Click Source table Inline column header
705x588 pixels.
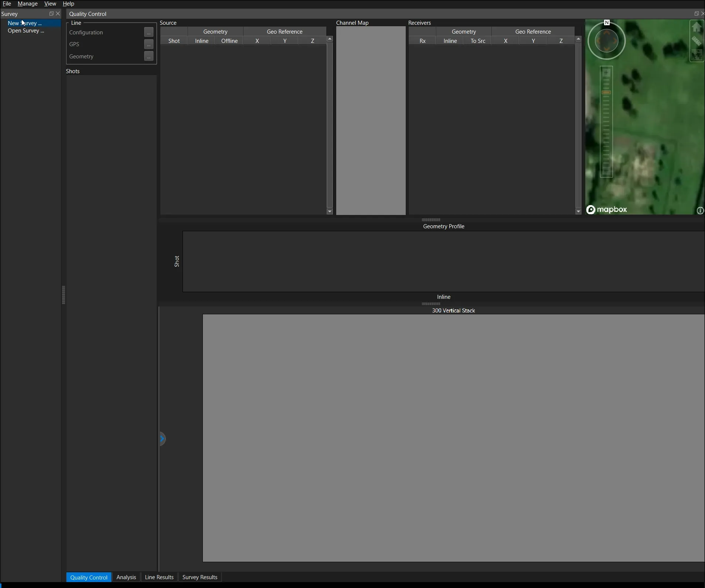[x=202, y=41]
